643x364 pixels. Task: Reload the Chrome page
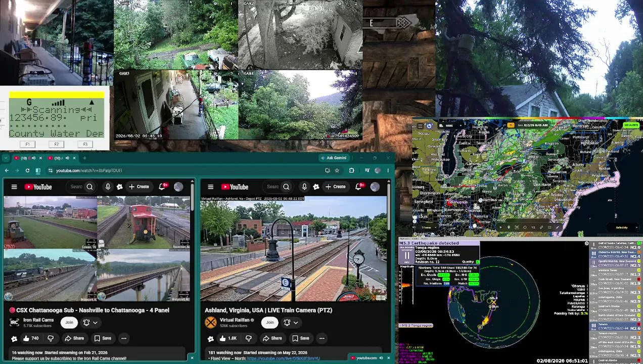coord(27,170)
